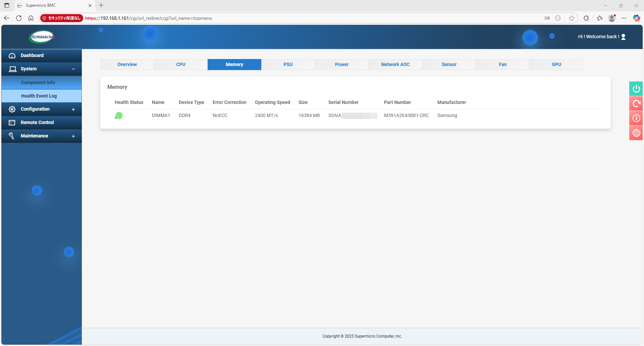This screenshot has width=644, height=346.
Task: Click the red refresh icon on right edge
Action: (636, 104)
